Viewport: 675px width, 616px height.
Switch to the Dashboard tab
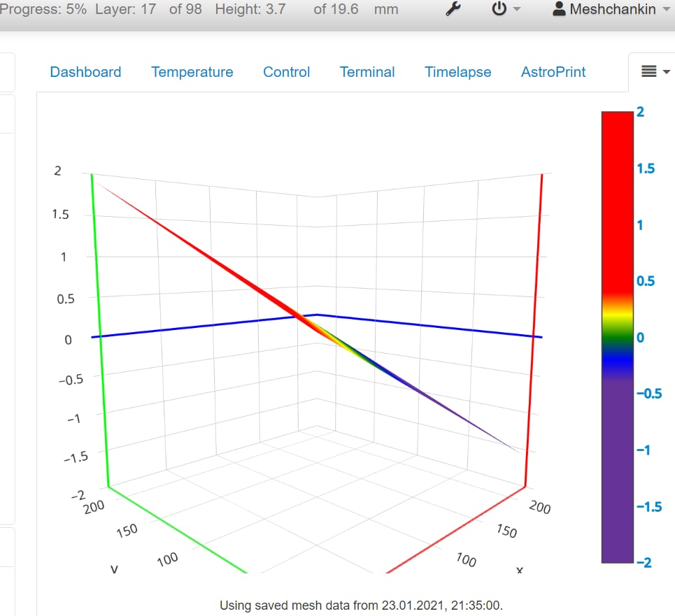pyautogui.click(x=85, y=72)
